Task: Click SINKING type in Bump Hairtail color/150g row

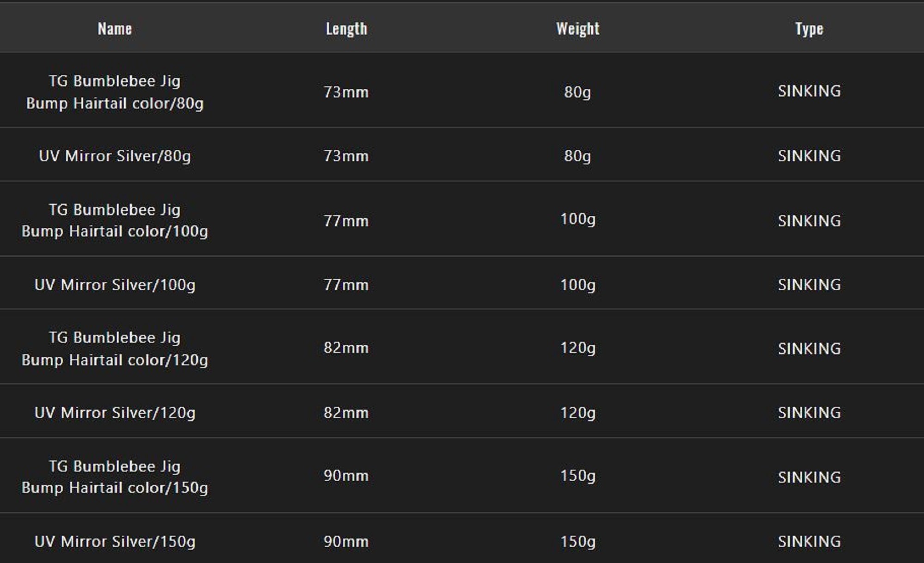Action: coord(809,477)
